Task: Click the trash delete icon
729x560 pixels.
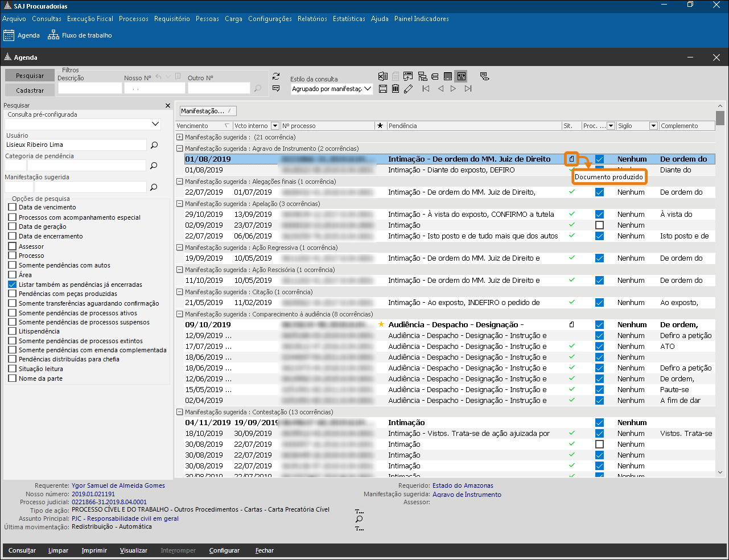Action: (396, 89)
